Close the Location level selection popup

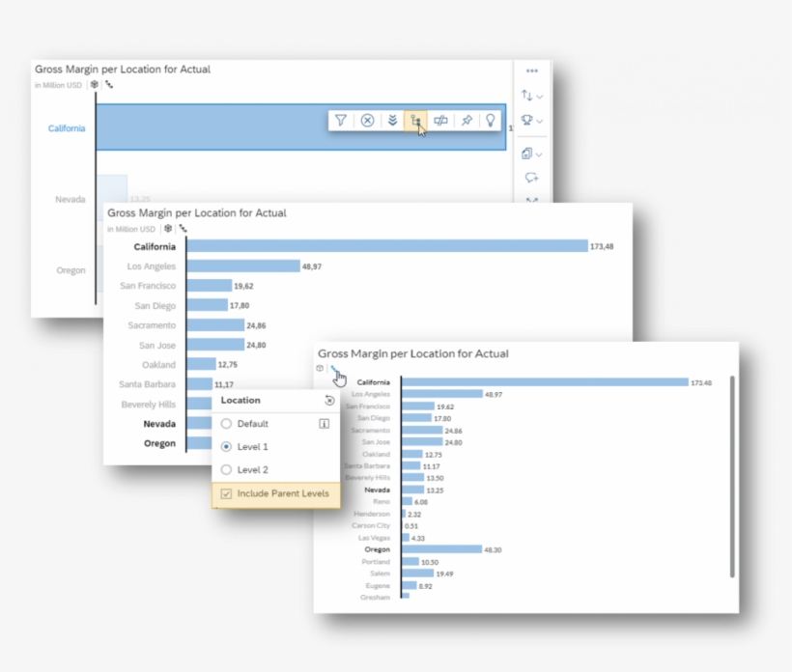328,400
